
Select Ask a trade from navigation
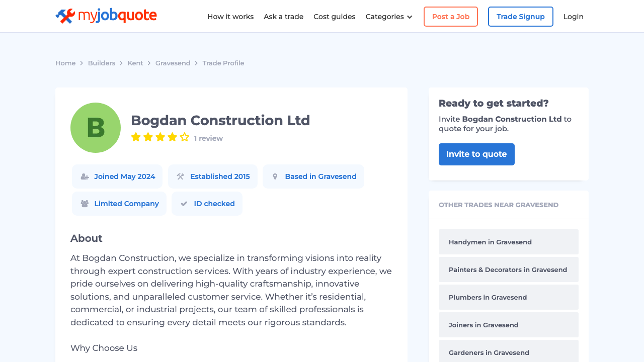click(x=284, y=17)
